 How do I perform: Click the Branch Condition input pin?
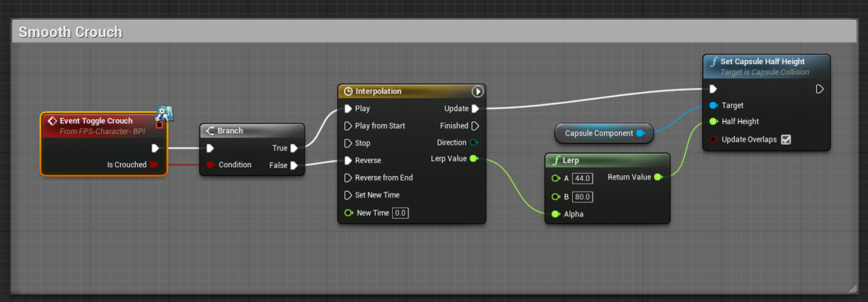(x=210, y=165)
